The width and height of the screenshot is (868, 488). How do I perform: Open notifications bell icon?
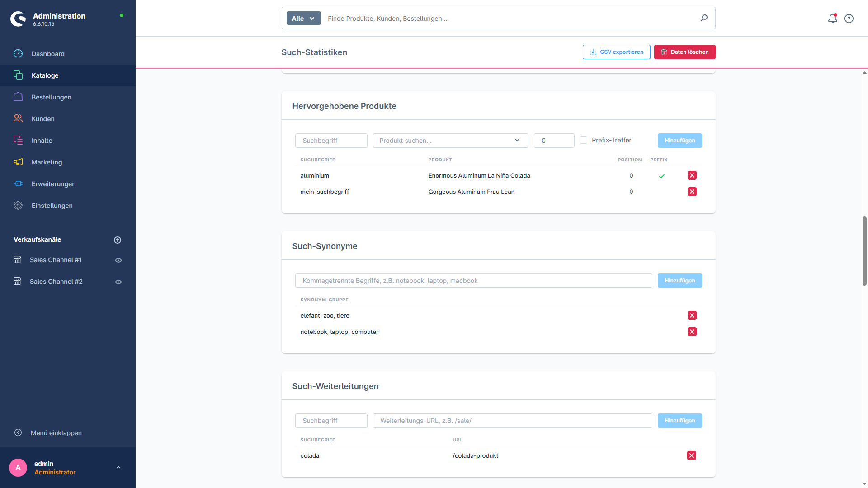[832, 19]
